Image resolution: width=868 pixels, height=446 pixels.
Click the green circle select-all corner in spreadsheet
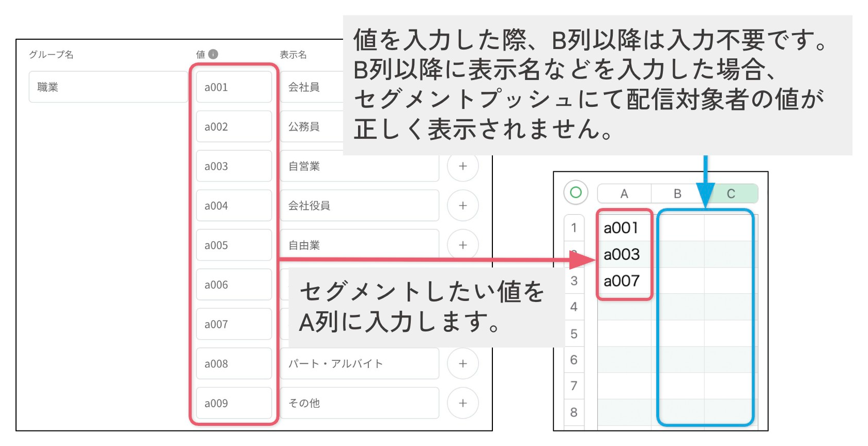[x=576, y=193]
